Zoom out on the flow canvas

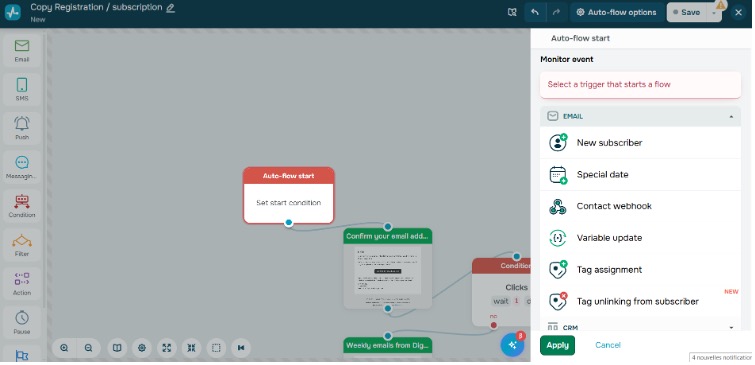tap(88, 348)
